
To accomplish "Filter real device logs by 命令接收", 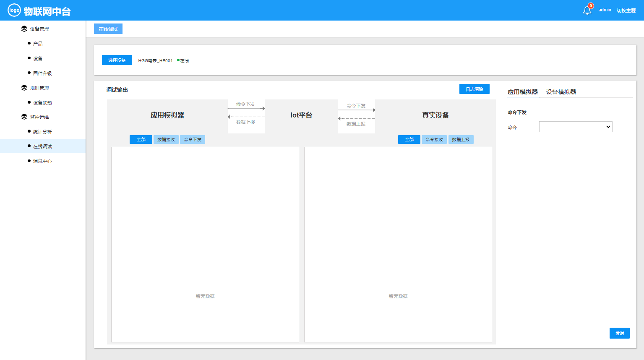I will pos(434,140).
